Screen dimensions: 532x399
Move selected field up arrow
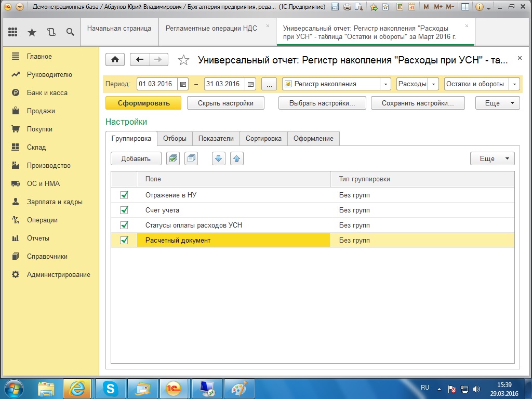pyautogui.click(x=236, y=158)
